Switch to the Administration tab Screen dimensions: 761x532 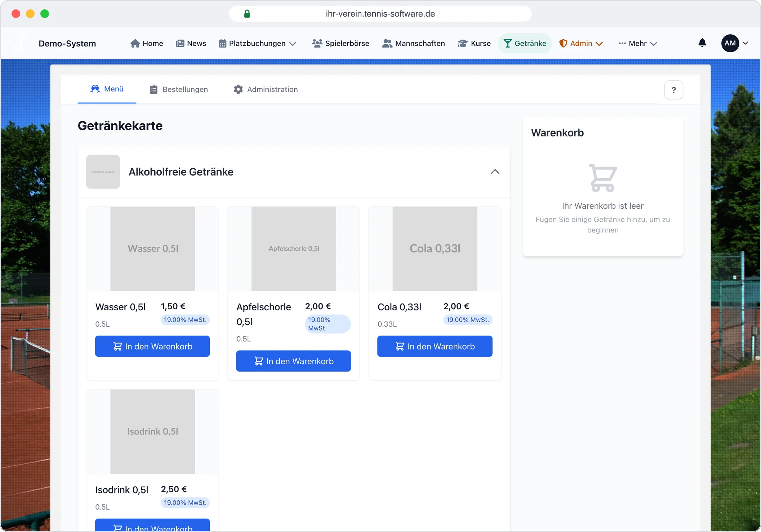[x=266, y=89]
